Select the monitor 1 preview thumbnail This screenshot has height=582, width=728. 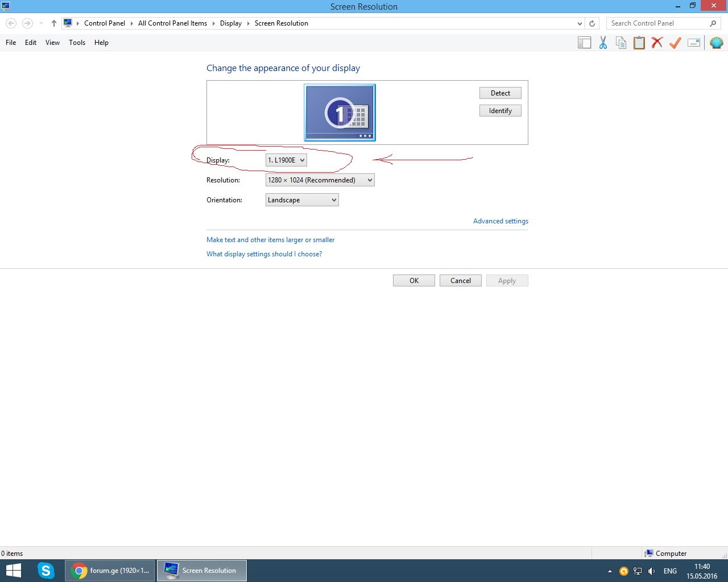point(340,113)
